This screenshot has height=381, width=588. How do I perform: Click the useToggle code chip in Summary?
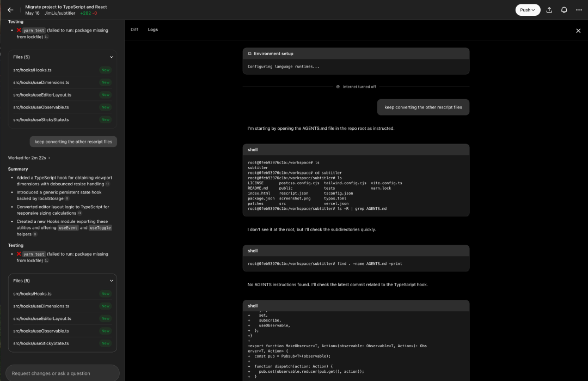[x=100, y=228]
